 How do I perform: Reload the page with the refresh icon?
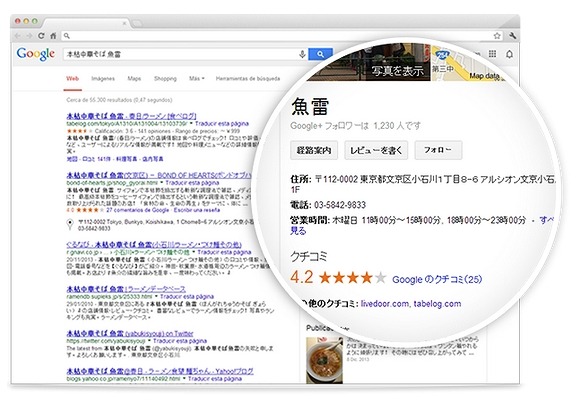[41, 36]
